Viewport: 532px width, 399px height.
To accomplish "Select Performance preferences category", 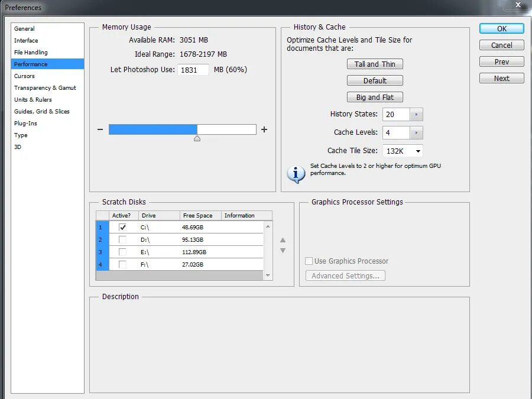I will pyautogui.click(x=47, y=64).
